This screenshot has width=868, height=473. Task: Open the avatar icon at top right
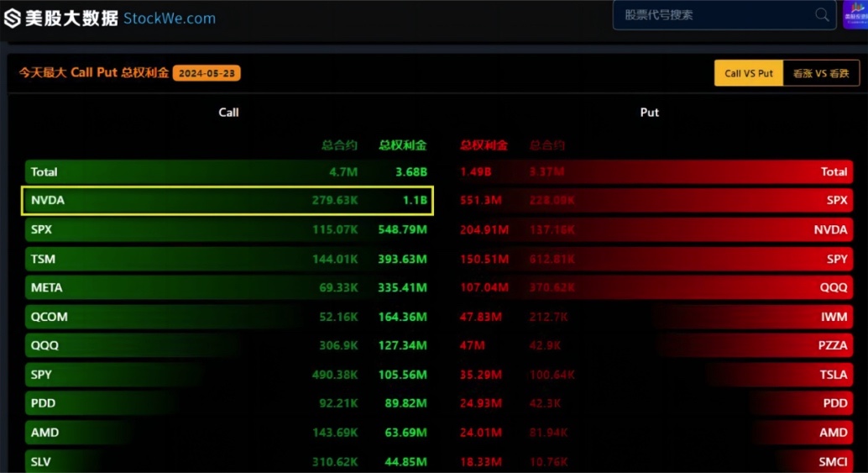[x=855, y=14]
